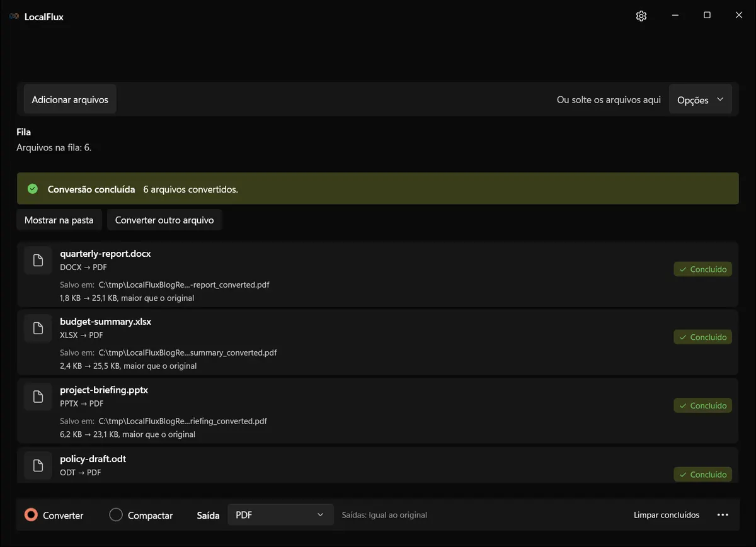Click the 'Saída' label
The width and height of the screenshot is (756, 547).
pos(209,515)
